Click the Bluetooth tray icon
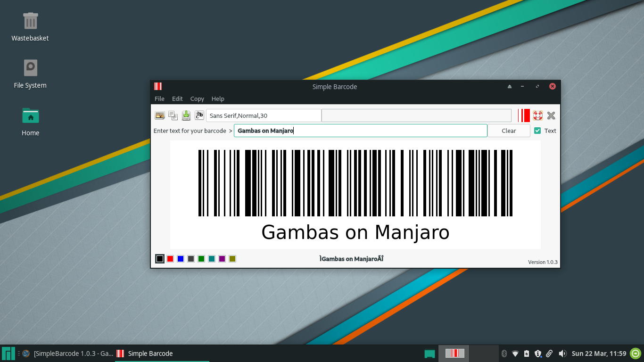Screen dimensions: 644x362 504,354
